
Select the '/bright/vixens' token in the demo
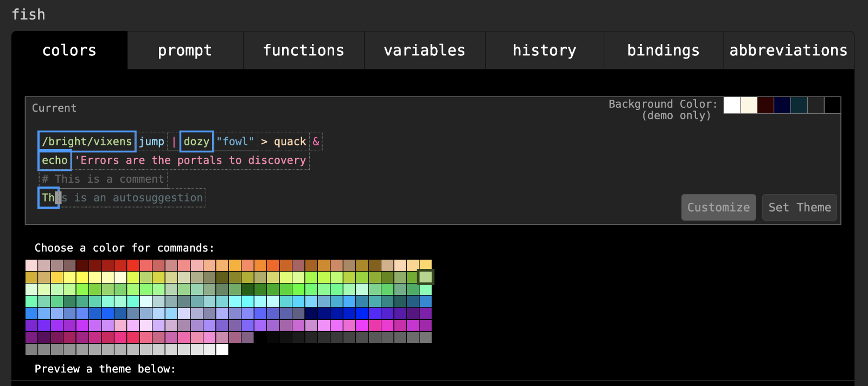(87, 141)
